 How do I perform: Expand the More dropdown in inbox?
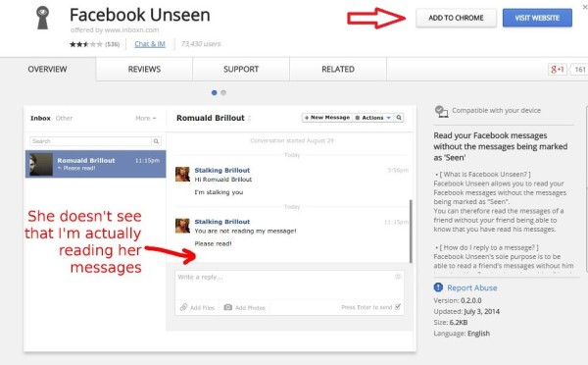pyautogui.click(x=145, y=119)
